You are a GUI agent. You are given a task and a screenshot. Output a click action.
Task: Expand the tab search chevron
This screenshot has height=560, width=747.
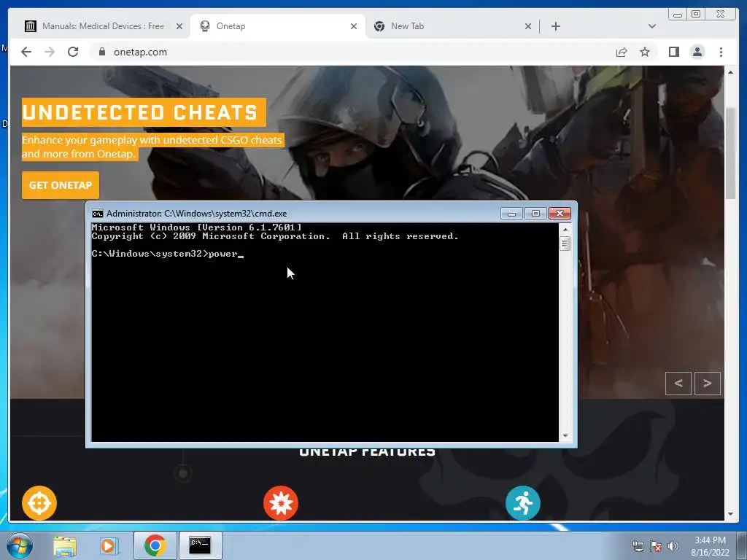tap(651, 26)
